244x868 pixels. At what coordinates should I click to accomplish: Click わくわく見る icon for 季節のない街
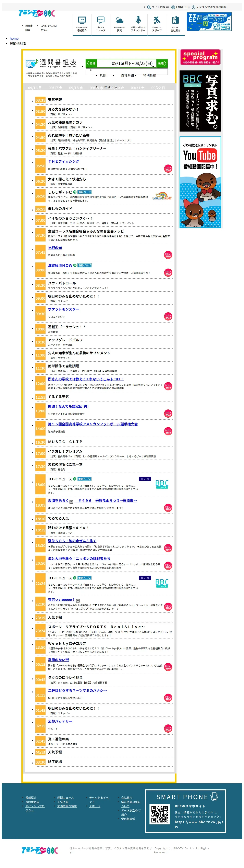point(168,667)
